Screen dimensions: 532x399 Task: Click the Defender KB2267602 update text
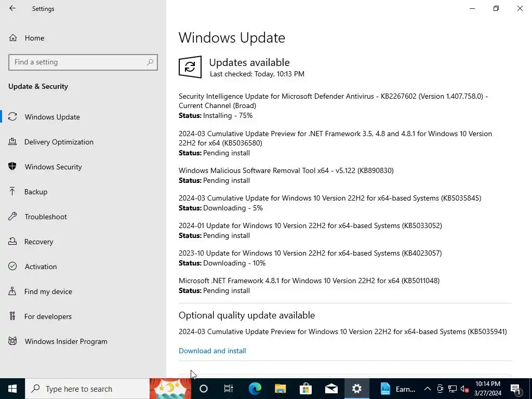(333, 101)
